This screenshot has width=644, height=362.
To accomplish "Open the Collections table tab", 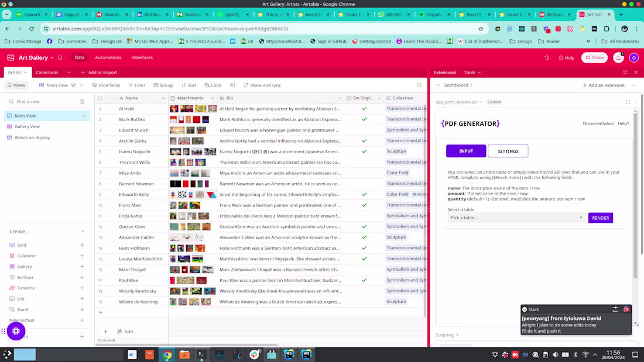I will (x=47, y=73).
